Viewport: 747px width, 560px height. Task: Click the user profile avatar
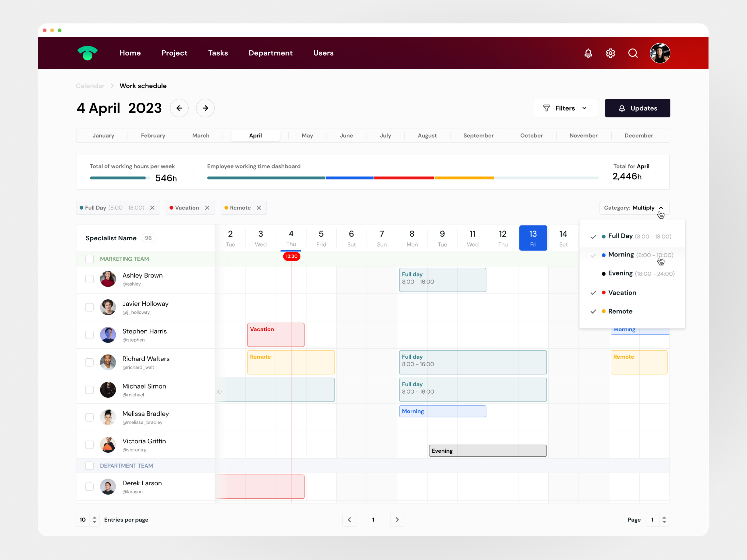660,53
